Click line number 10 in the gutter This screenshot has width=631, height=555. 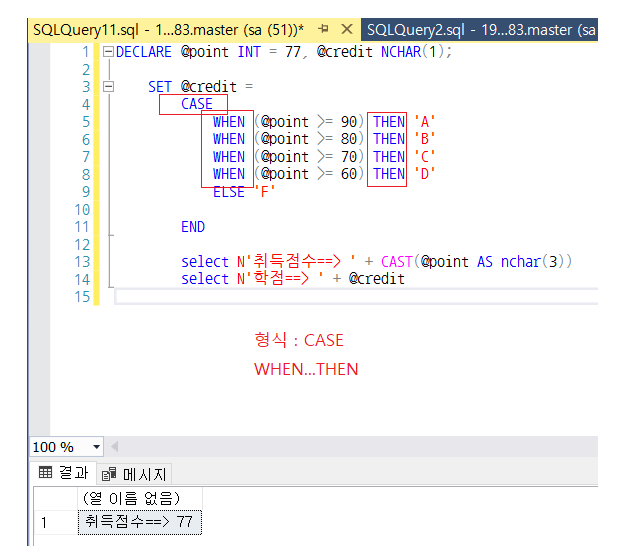click(82, 210)
